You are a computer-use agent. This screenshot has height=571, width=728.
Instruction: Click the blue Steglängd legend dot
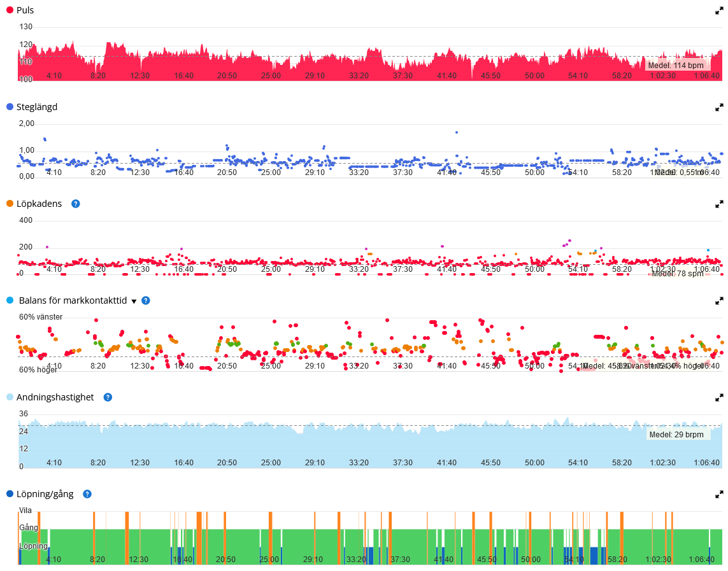point(10,107)
